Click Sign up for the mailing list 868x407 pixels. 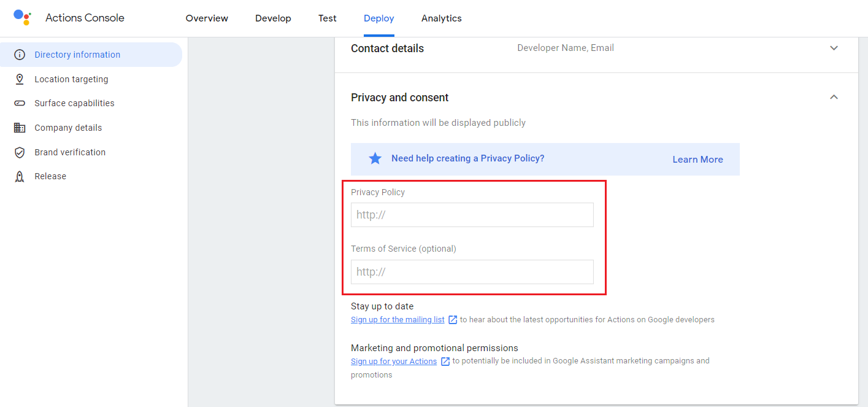click(398, 320)
